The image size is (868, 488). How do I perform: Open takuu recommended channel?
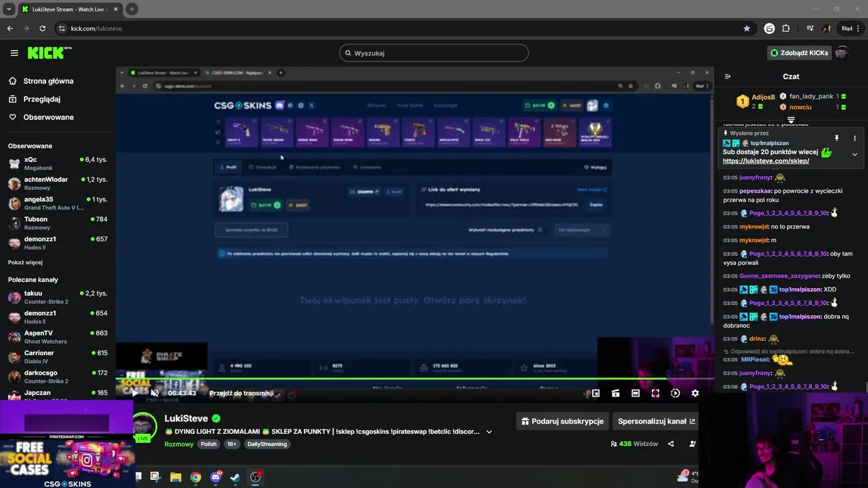[x=58, y=297]
